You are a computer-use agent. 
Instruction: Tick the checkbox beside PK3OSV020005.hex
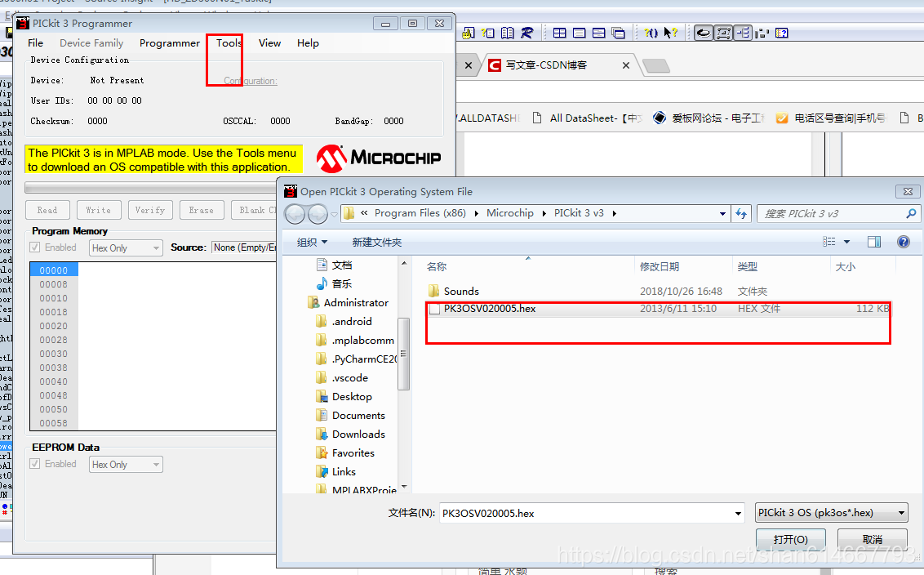coord(435,309)
